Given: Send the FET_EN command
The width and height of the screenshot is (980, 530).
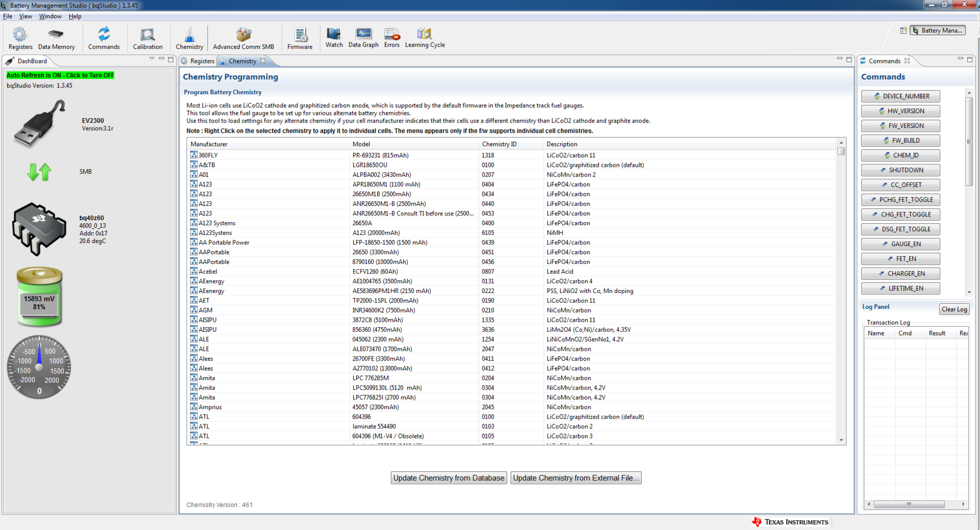Looking at the screenshot, I should click(900, 259).
